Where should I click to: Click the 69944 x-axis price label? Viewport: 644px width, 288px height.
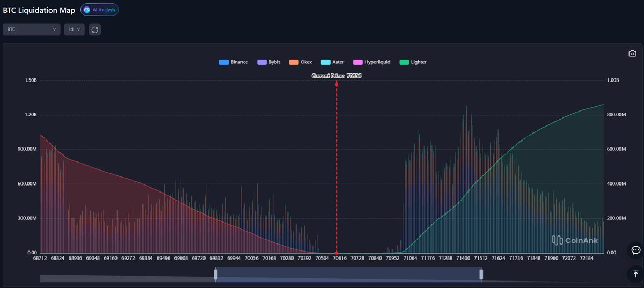234,258
